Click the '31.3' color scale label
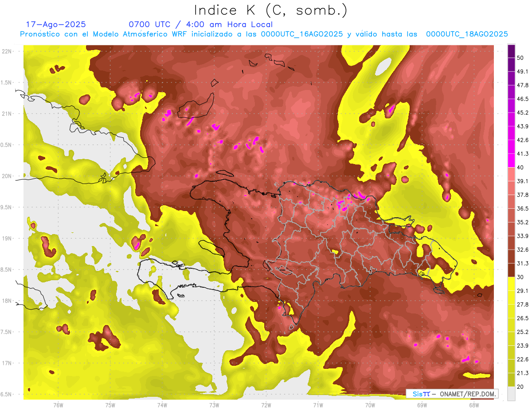This screenshot has height=411, width=532. point(523,263)
